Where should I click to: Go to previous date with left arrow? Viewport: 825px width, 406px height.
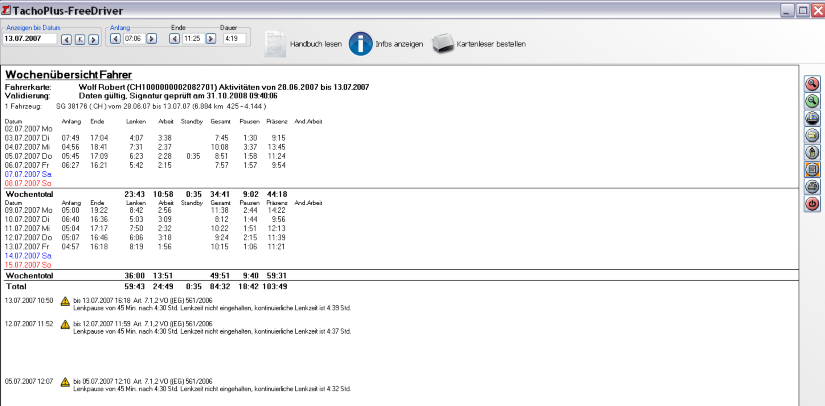(x=66, y=39)
